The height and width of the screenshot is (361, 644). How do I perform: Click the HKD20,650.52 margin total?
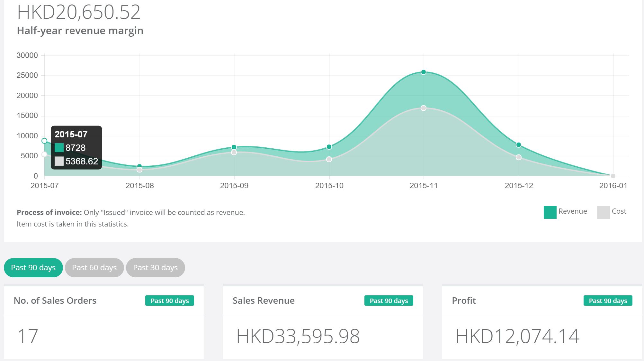coord(79,12)
